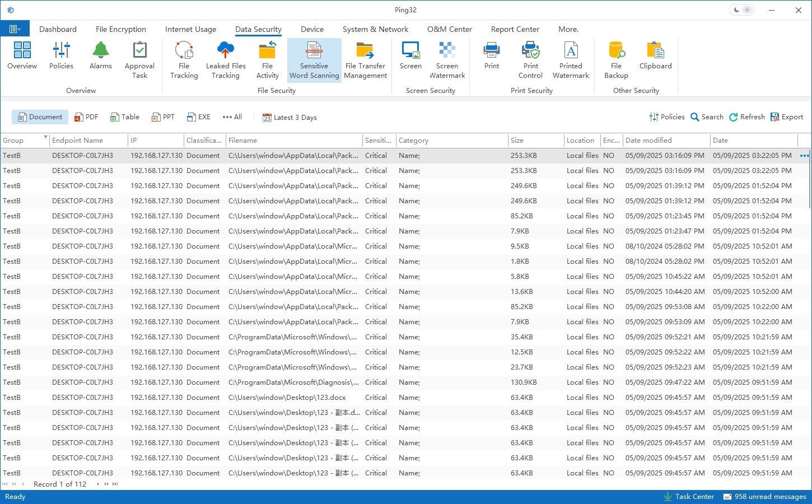This screenshot has width=812, height=504.
Task: Select the Print Control icon
Action: pyautogui.click(x=530, y=60)
